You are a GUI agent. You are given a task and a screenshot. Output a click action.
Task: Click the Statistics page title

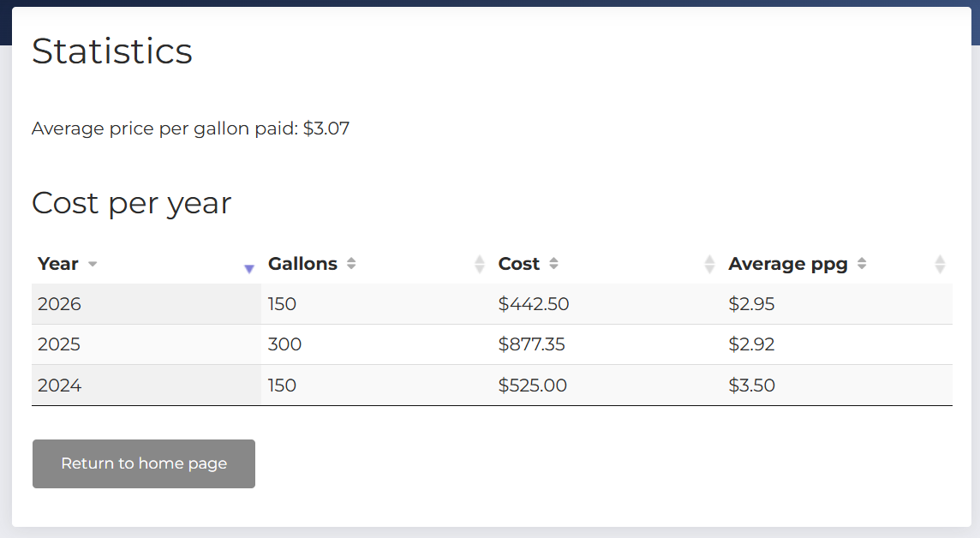111,52
